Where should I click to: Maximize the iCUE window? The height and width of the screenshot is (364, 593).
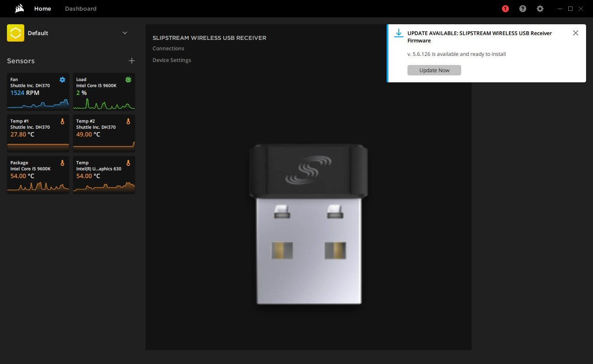click(570, 9)
